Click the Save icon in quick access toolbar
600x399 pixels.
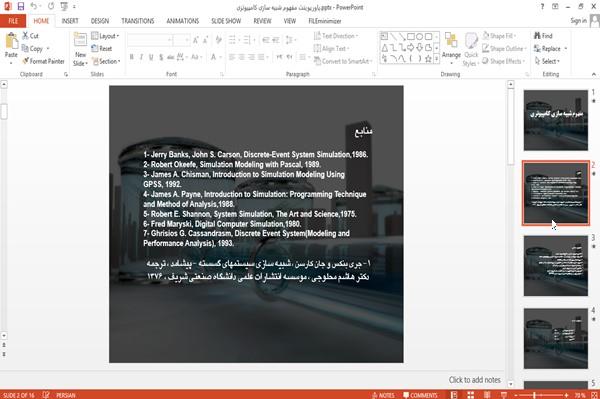[21, 6]
